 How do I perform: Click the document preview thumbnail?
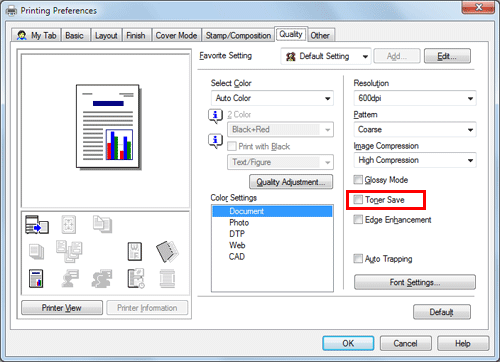point(108,126)
